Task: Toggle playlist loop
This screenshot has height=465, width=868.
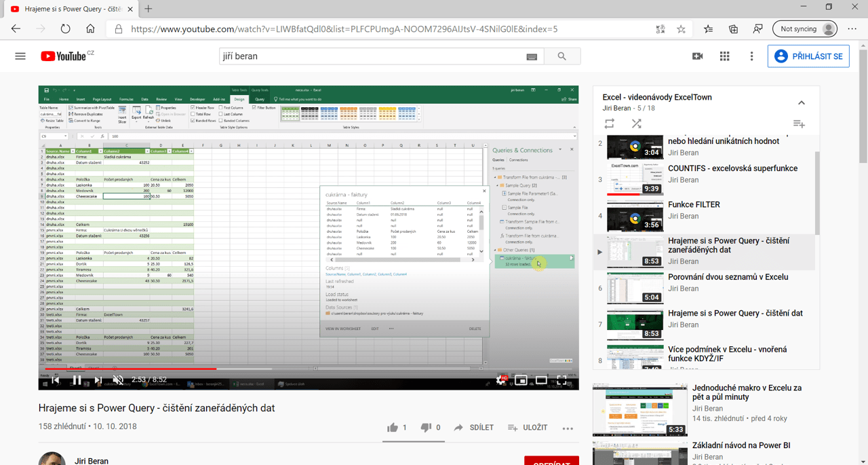Action: tap(609, 124)
